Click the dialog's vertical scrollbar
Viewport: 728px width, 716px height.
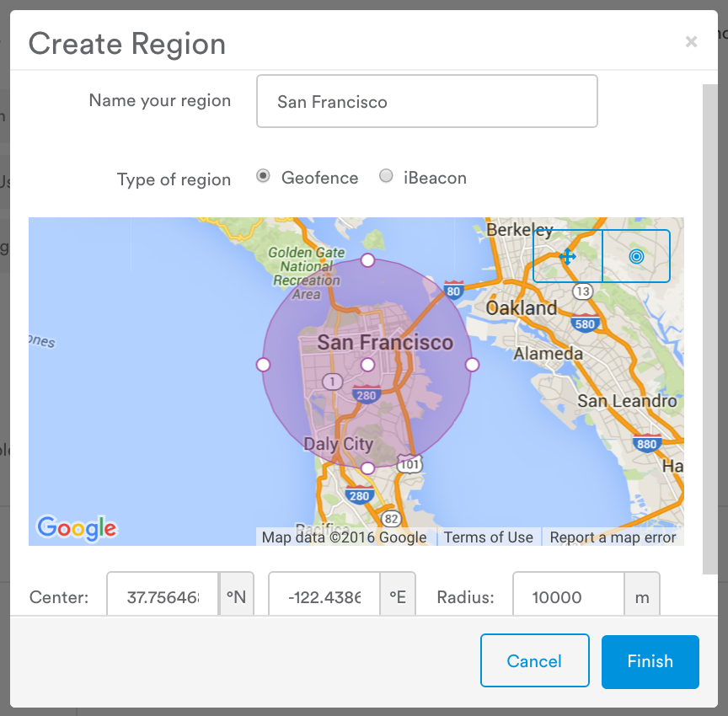pos(710,329)
